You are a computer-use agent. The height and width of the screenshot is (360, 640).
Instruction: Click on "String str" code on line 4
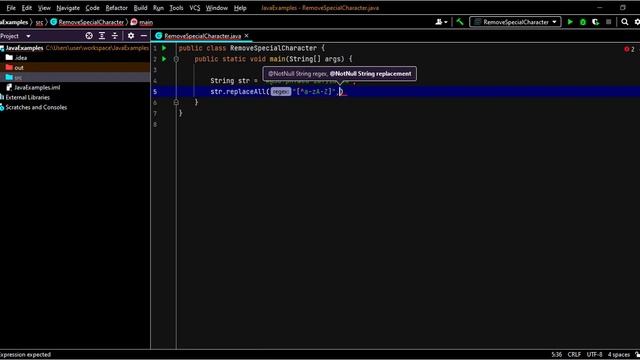point(230,81)
